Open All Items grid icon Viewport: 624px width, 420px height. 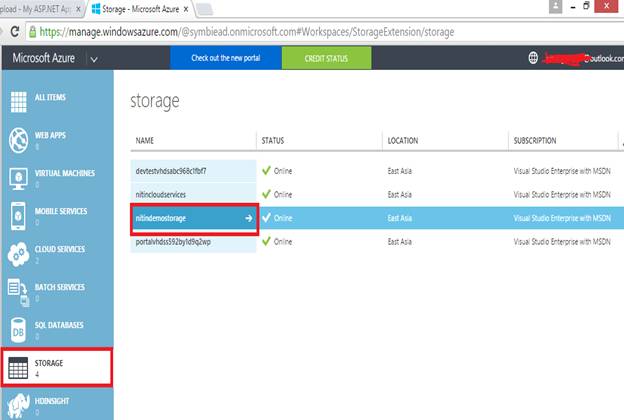point(19,102)
